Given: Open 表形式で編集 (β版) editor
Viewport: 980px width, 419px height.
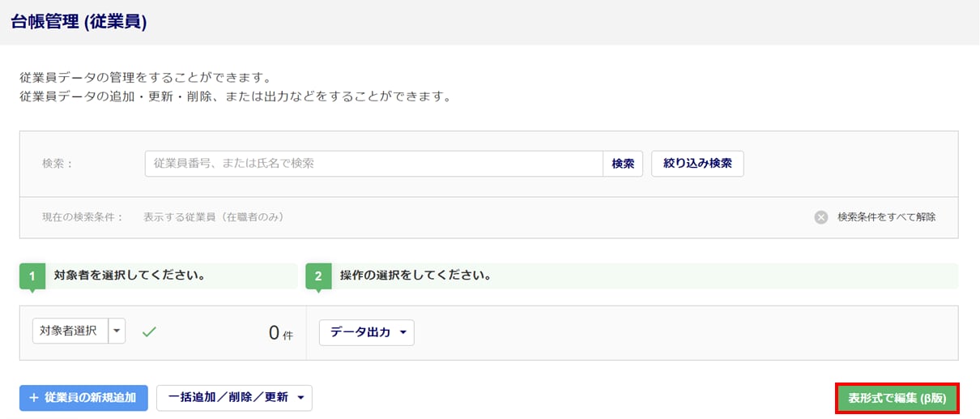Looking at the screenshot, I should click(897, 398).
